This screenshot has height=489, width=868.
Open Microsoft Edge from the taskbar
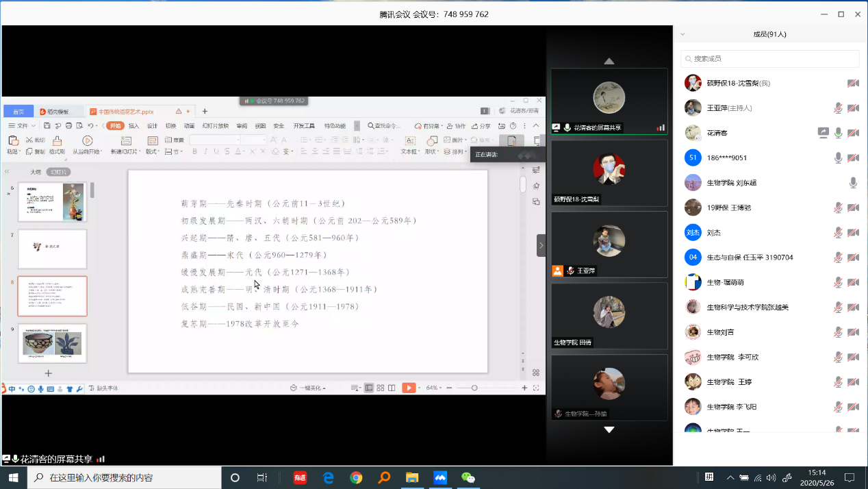click(328, 477)
